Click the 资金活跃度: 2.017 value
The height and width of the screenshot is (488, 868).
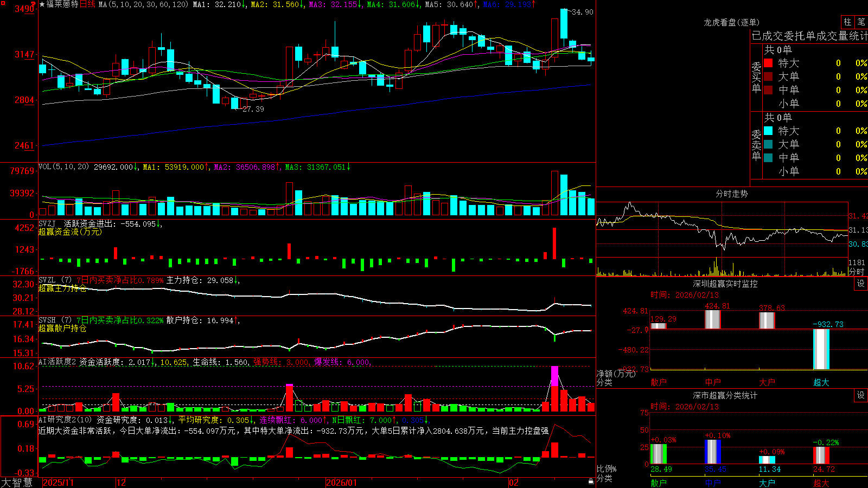117,362
